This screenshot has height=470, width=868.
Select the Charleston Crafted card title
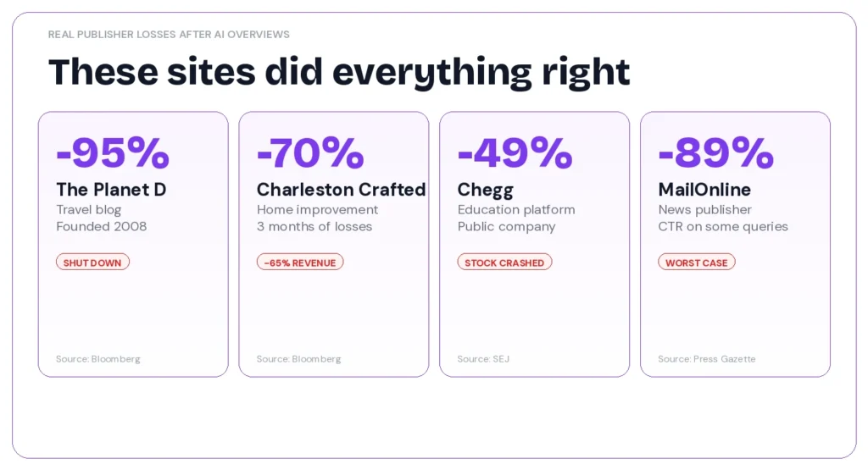(341, 190)
